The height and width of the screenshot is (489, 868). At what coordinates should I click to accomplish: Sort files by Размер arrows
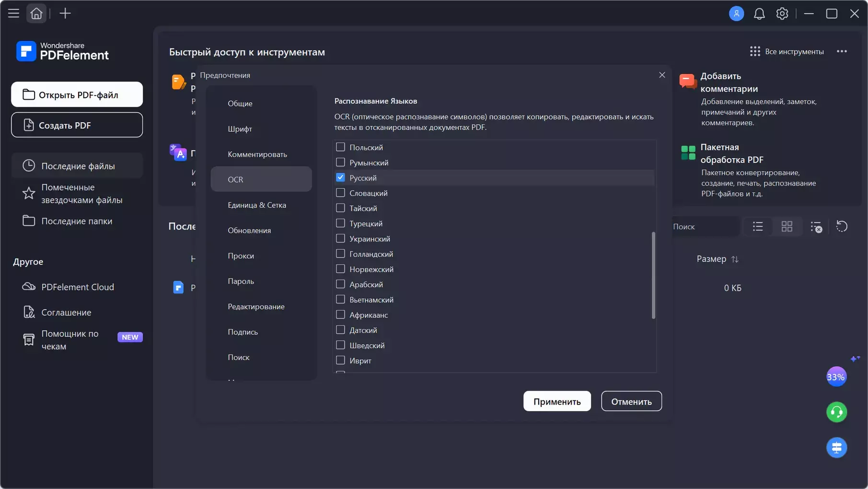click(x=735, y=259)
